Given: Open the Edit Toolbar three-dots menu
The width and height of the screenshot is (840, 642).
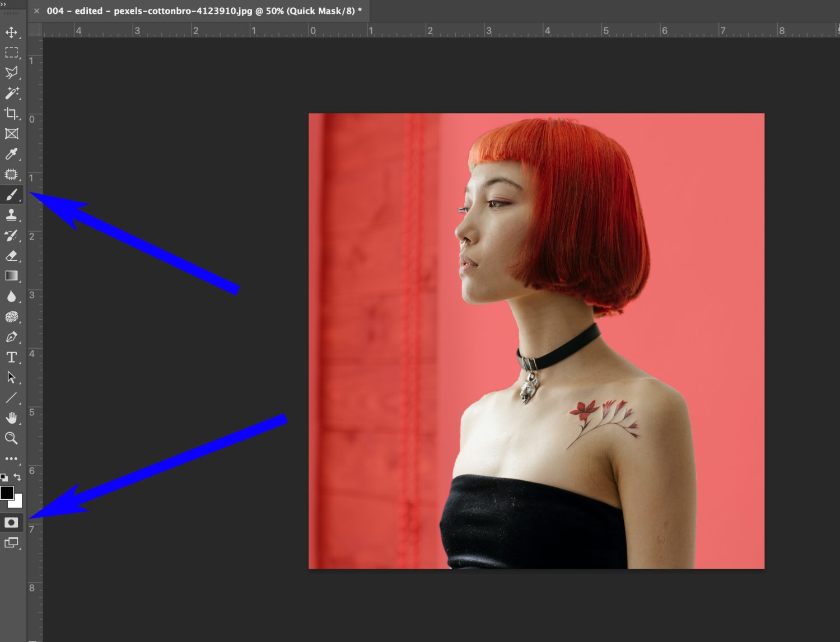Looking at the screenshot, I should (11, 458).
